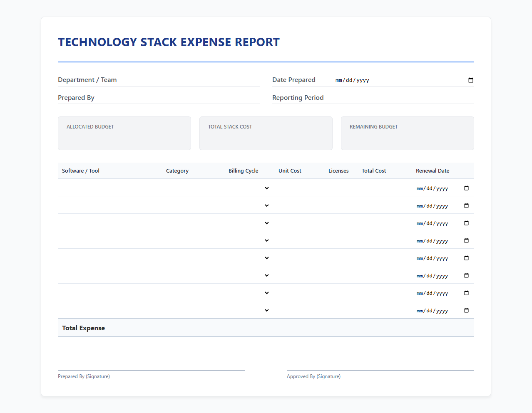Open the Date Prepared calendar picker icon

471,80
